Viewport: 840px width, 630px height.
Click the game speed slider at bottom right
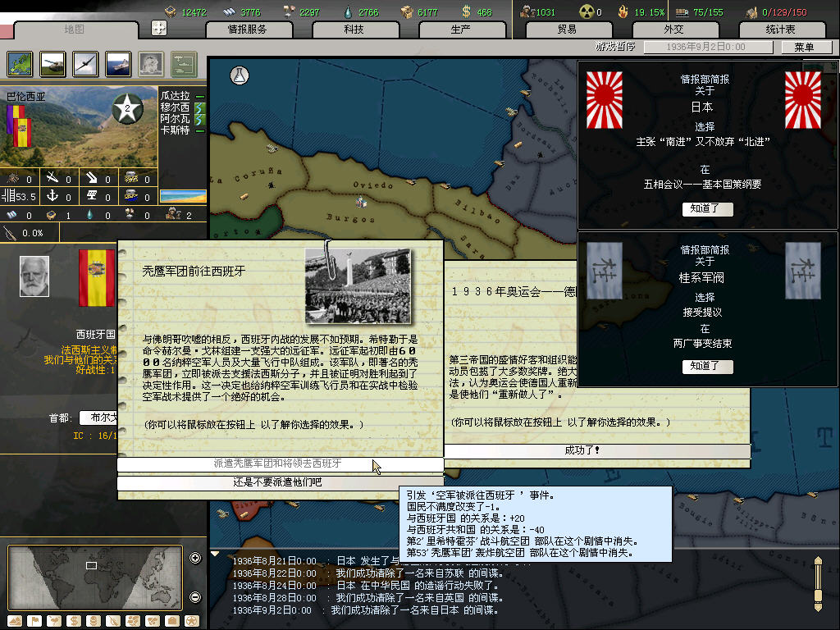pos(818,582)
